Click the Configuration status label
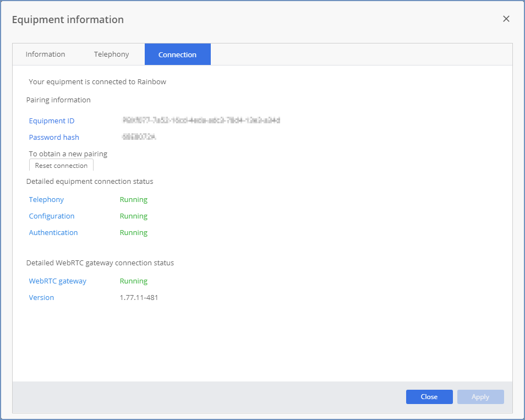The width and height of the screenshot is (525, 420). tap(52, 216)
